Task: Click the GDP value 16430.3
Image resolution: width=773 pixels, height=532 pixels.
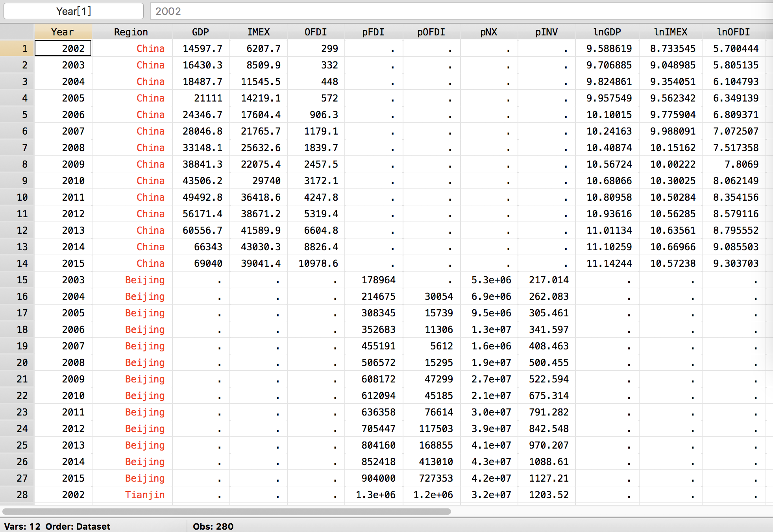Action: click(202, 65)
